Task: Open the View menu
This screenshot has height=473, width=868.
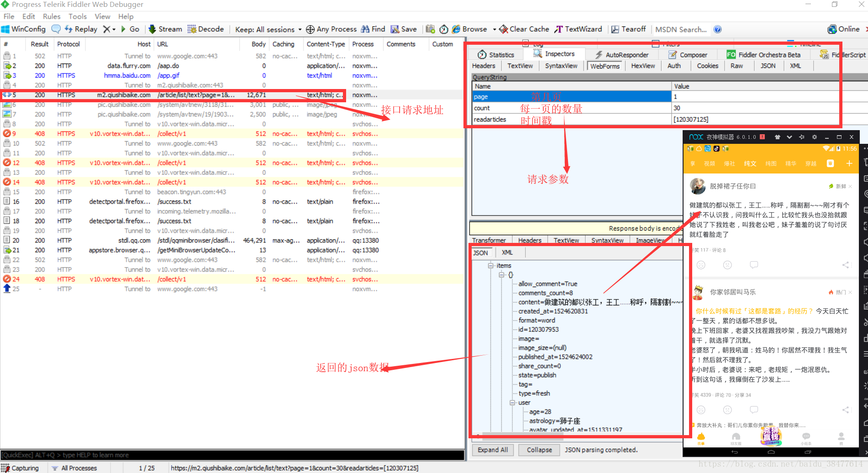Action: (x=102, y=16)
